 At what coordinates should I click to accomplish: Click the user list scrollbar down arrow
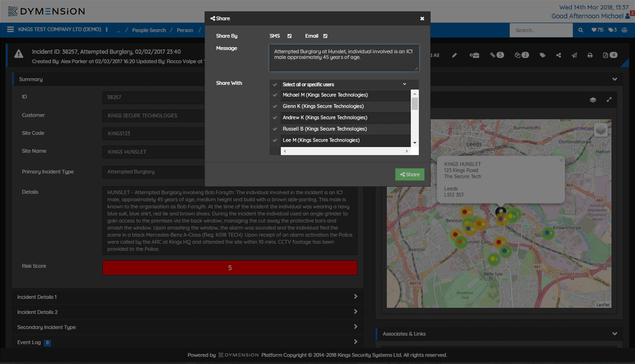coord(415,143)
